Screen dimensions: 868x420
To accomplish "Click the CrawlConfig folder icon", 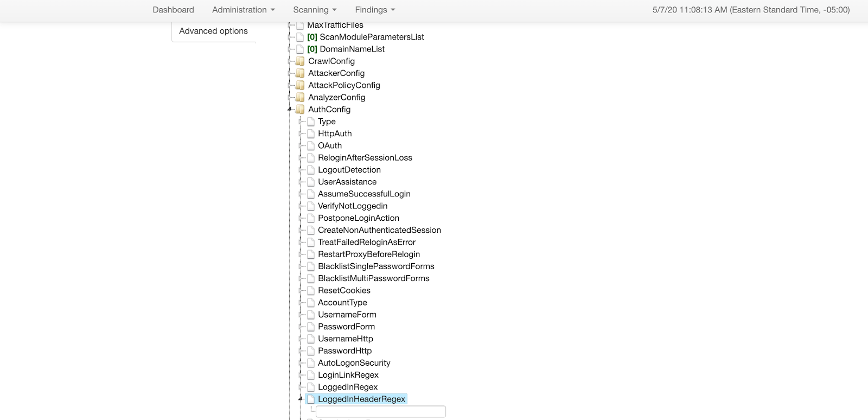I will click(300, 61).
